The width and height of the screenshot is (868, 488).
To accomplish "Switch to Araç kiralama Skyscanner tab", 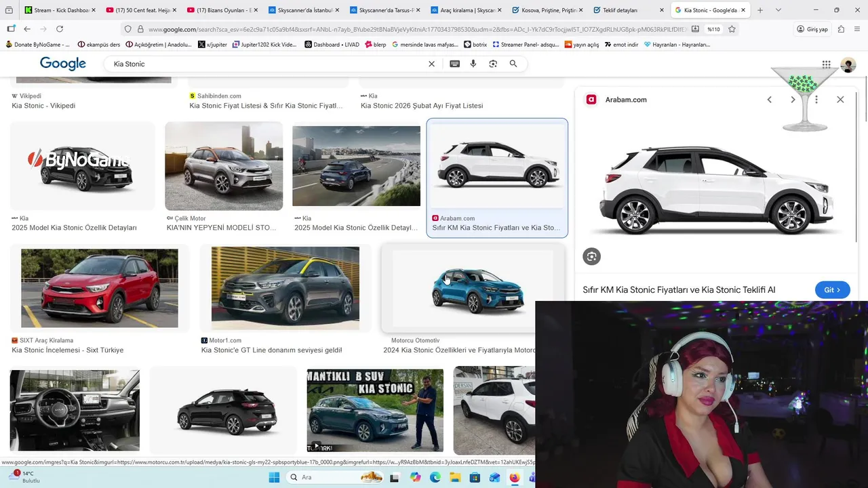I will click(x=467, y=10).
